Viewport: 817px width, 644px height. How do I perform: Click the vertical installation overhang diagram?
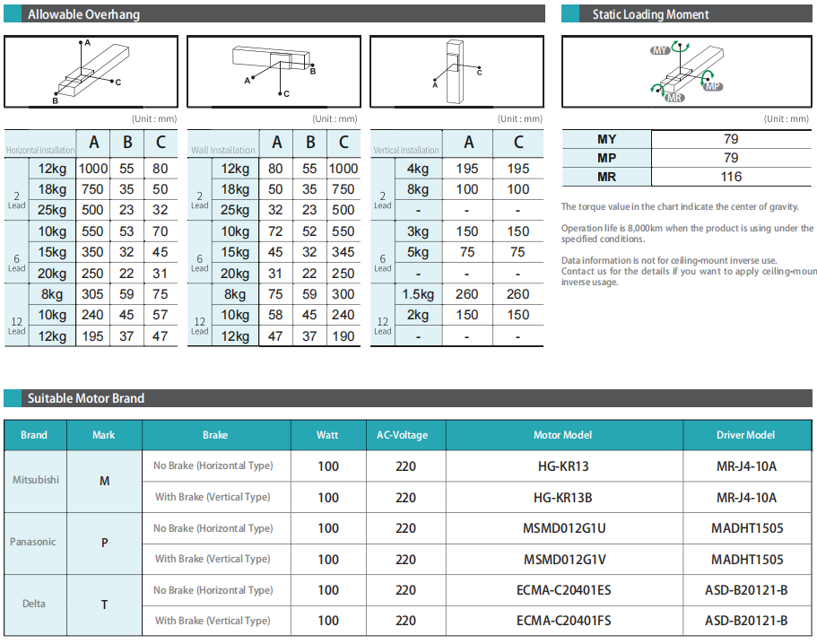[x=456, y=72]
